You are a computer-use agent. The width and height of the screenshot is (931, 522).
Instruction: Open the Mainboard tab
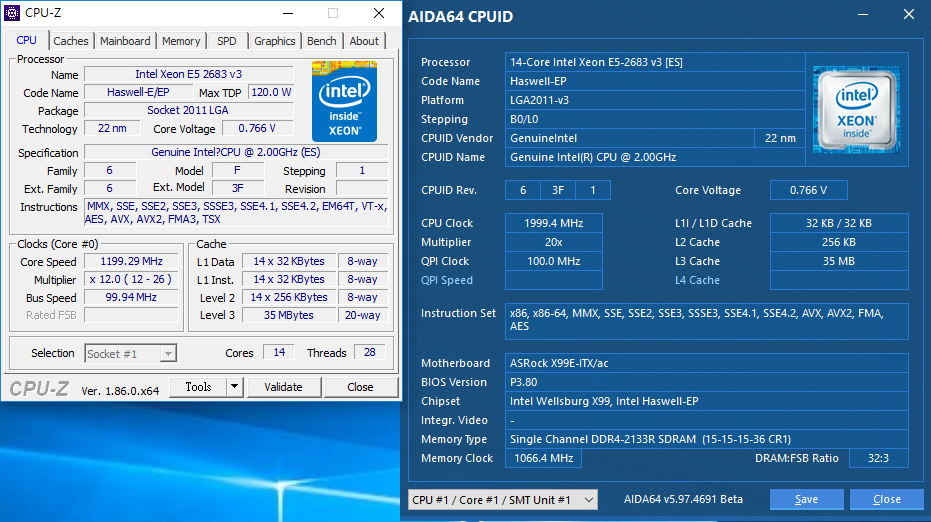click(x=125, y=41)
